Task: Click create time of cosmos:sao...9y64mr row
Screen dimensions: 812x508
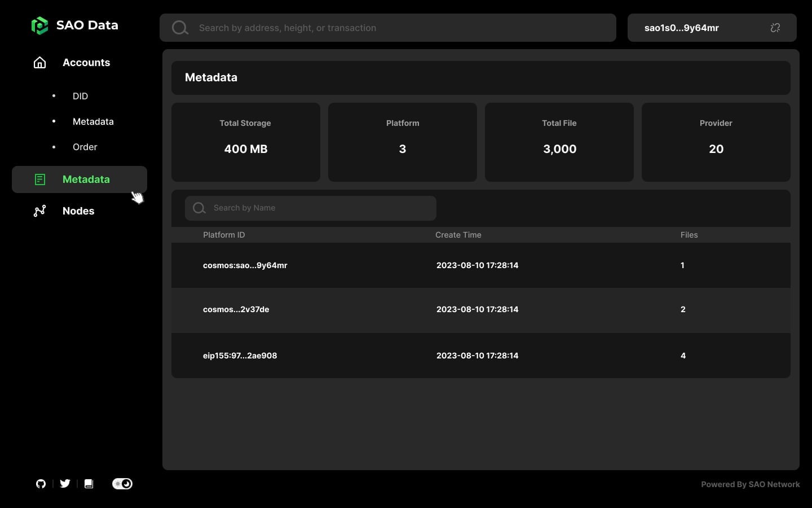Action: tap(477, 265)
